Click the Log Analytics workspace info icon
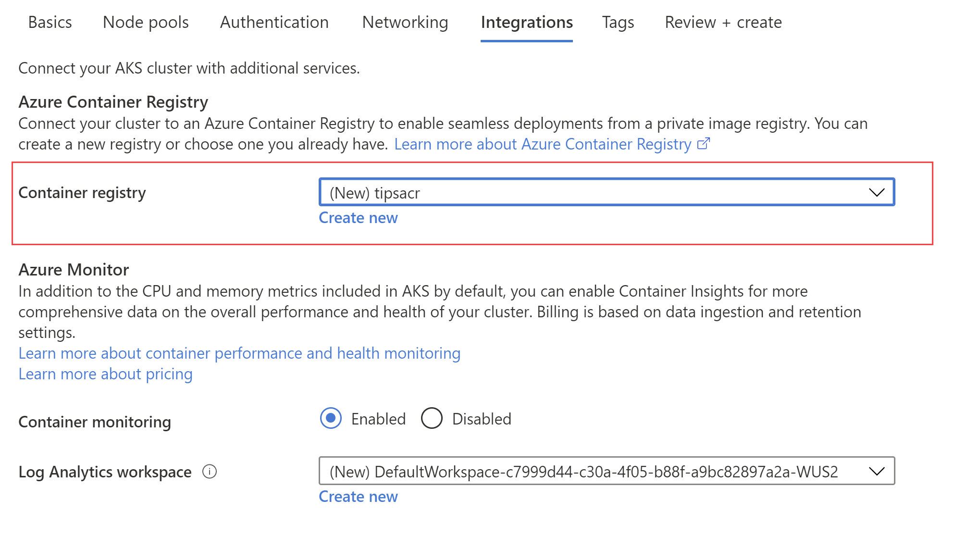 210,472
